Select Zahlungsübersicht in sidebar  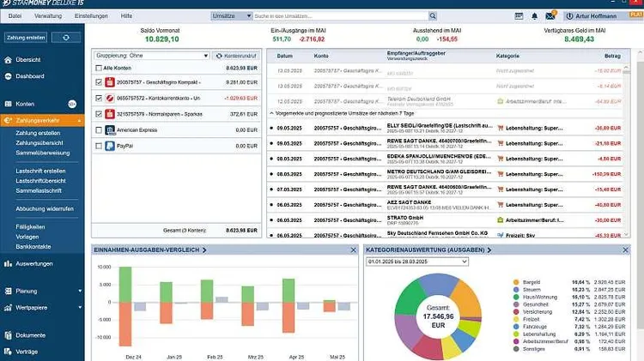tap(39, 142)
